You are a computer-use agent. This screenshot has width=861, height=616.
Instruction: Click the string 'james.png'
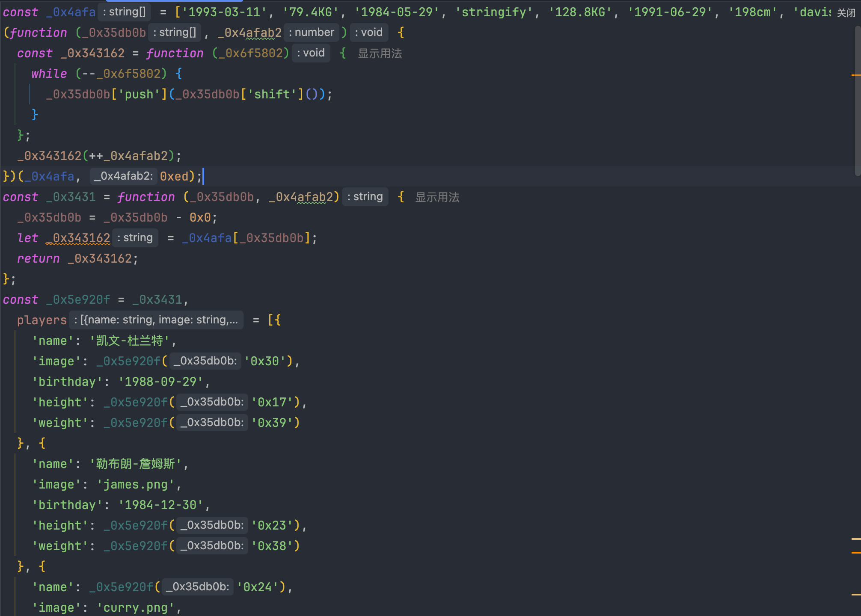tap(136, 485)
